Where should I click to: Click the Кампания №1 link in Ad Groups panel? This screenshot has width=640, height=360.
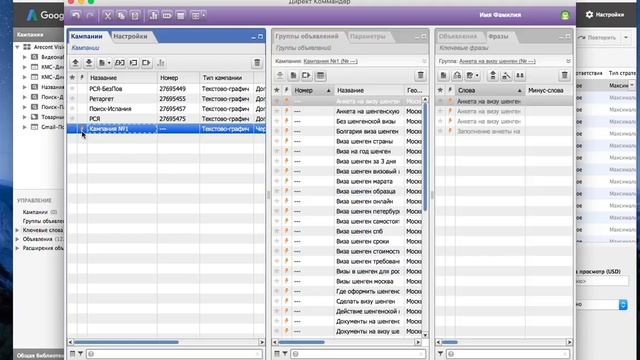[331, 61]
